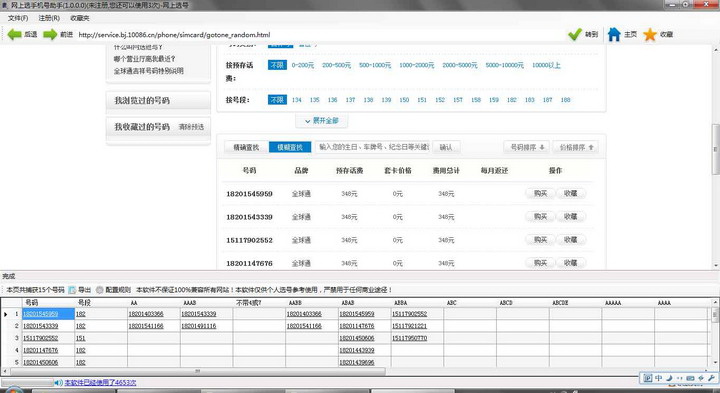Click the 清除预选 link
Screen dimensions: 720x393
(x=191, y=127)
